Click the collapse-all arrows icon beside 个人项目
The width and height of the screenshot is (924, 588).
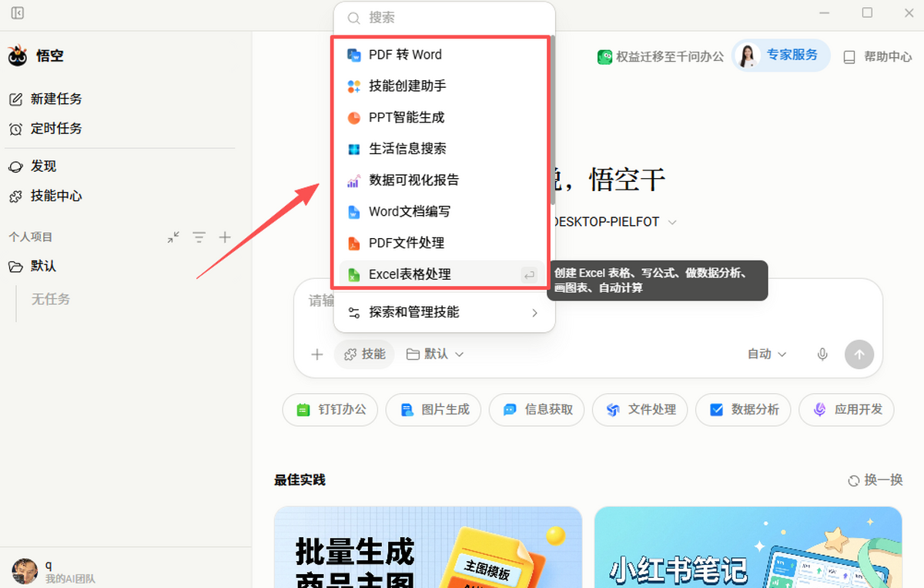click(173, 237)
